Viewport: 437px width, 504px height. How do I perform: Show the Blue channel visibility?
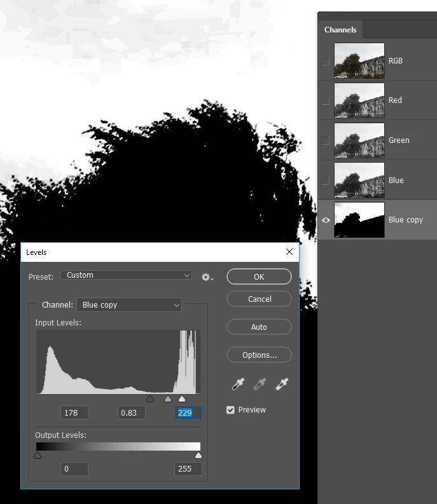coord(326,180)
